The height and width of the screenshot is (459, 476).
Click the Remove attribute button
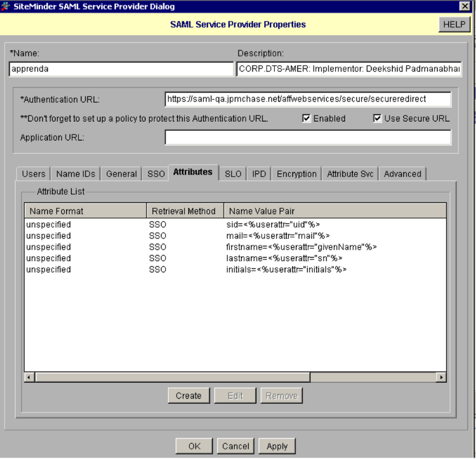(x=281, y=396)
